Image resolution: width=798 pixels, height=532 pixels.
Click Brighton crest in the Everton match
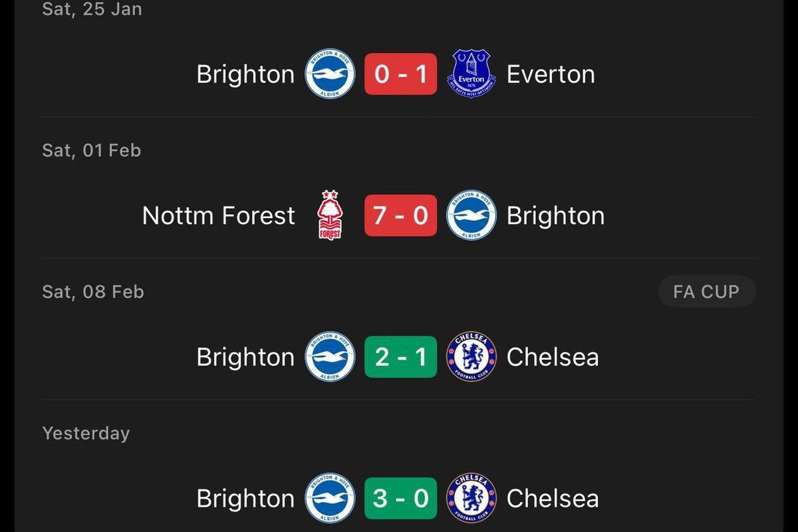pos(330,74)
